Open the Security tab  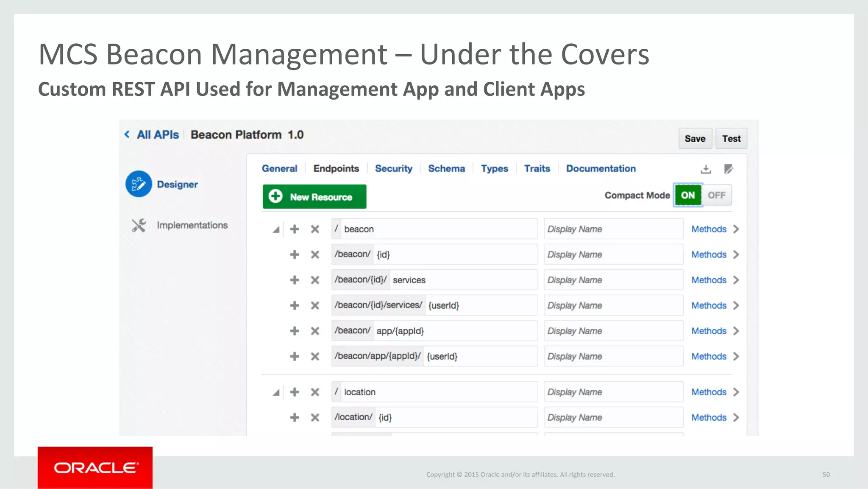394,168
